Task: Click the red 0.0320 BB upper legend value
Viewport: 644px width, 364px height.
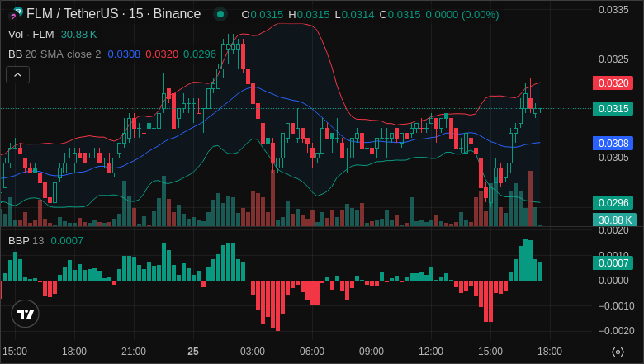Action: pyautogui.click(x=162, y=54)
